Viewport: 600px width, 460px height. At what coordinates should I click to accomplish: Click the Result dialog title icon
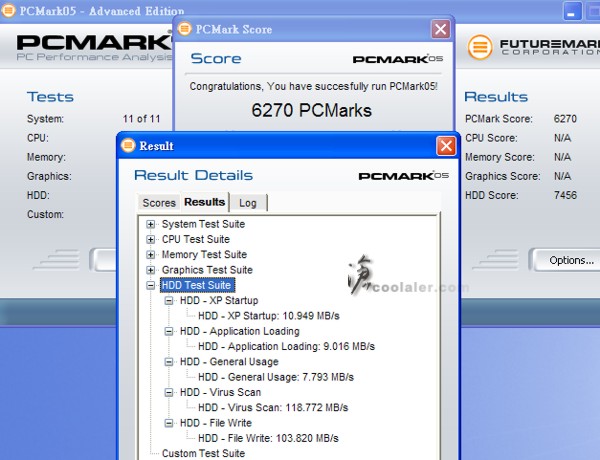click(x=128, y=145)
